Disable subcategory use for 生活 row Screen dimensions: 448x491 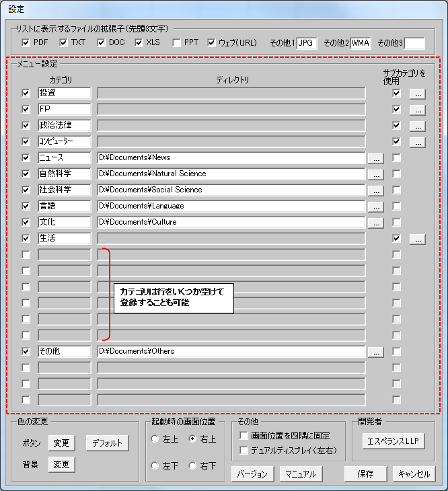click(396, 238)
